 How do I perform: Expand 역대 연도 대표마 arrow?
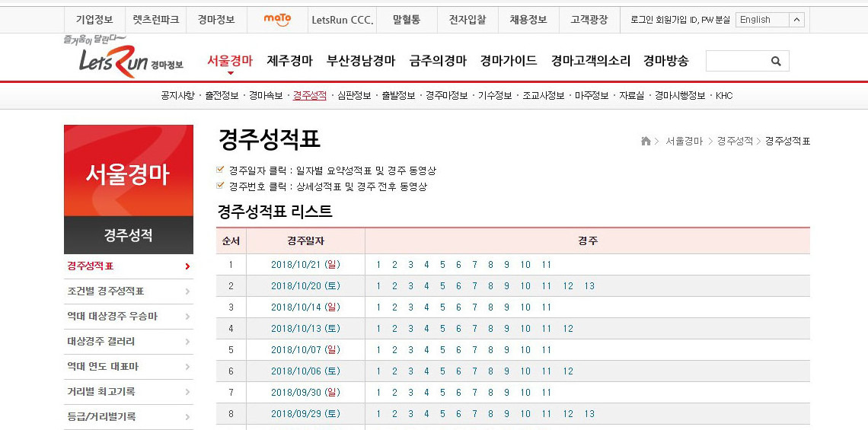(187, 367)
